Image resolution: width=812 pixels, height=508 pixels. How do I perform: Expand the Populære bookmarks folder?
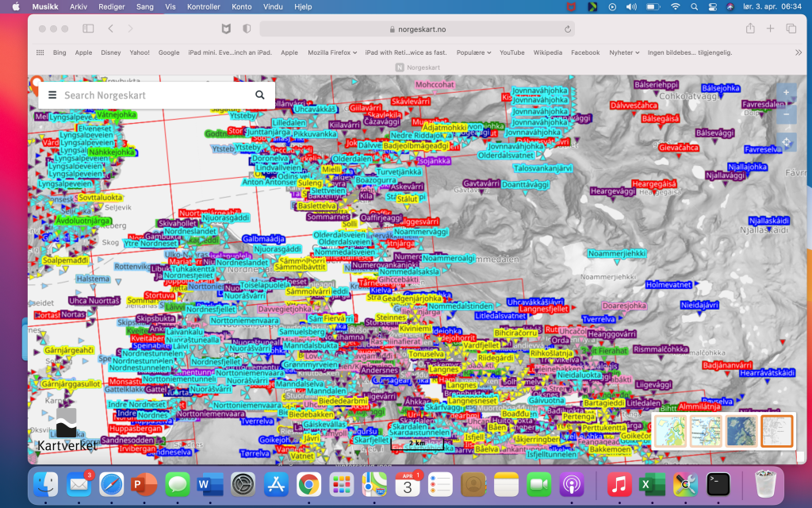pyautogui.click(x=473, y=52)
